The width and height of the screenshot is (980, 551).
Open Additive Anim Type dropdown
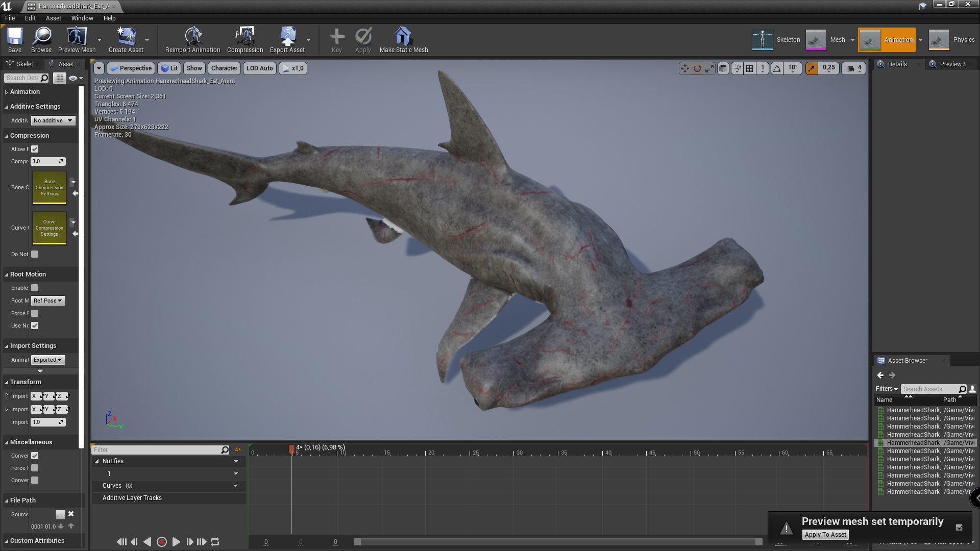pos(53,120)
